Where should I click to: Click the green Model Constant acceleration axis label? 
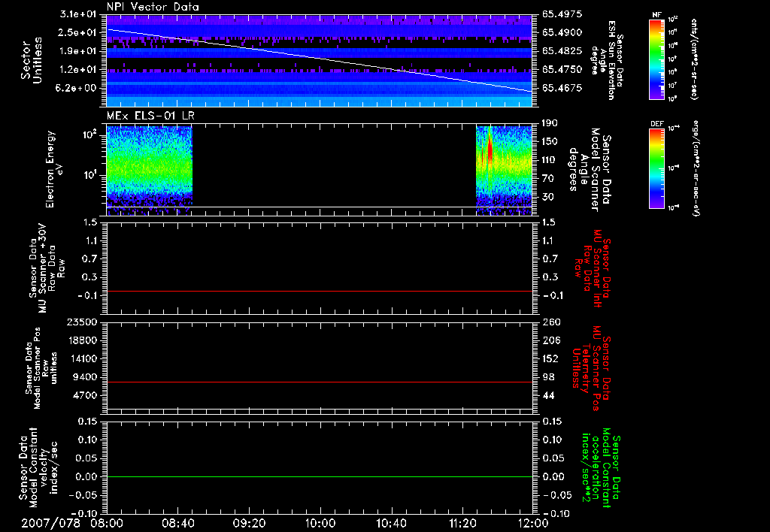click(x=600, y=470)
